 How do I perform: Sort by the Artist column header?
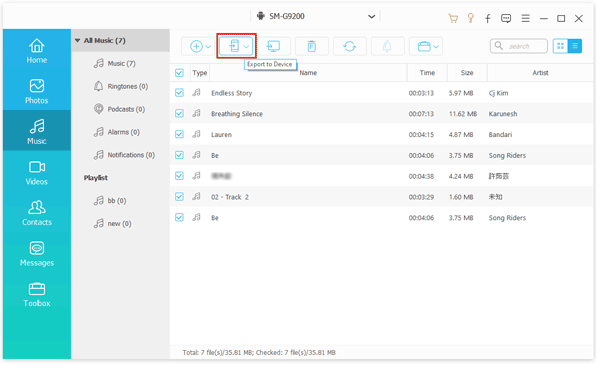coord(540,73)
